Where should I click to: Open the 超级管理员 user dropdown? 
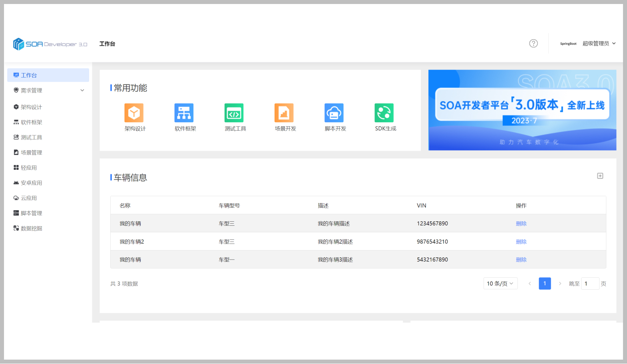coord(598,44)
